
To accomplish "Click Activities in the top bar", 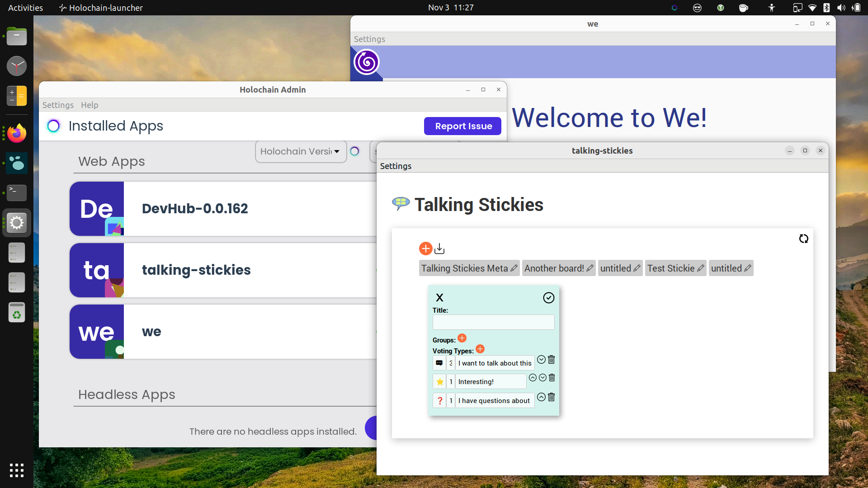I will [x=25, y=8].
